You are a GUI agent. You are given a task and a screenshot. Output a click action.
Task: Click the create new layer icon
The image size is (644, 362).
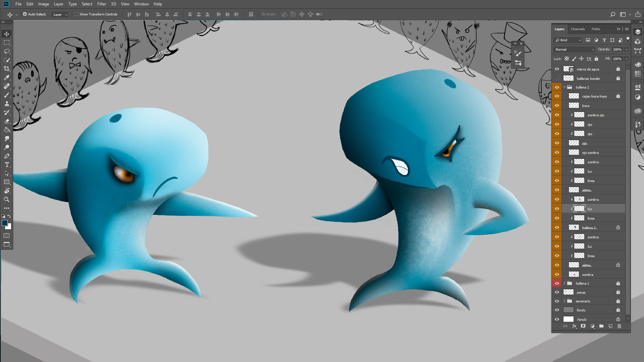pos(610,326)
